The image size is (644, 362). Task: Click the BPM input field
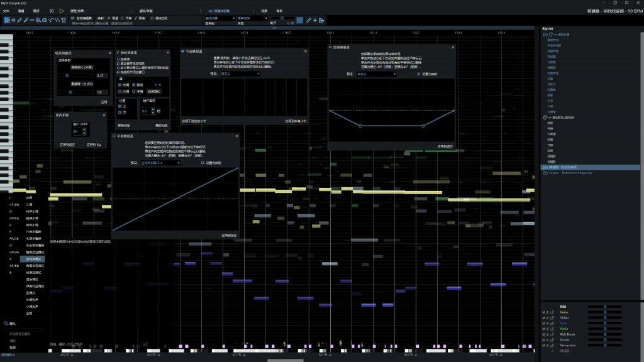click(x=77, y=131)
